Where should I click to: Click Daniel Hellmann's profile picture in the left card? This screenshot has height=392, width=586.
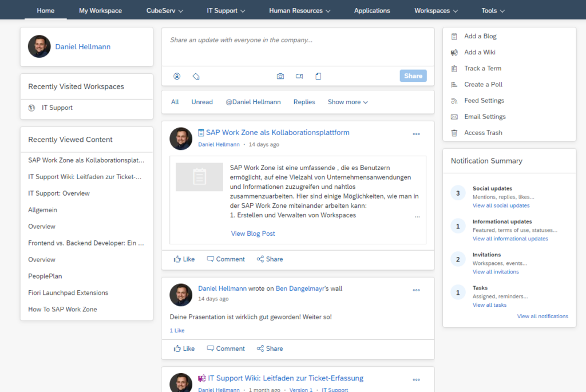39,47
